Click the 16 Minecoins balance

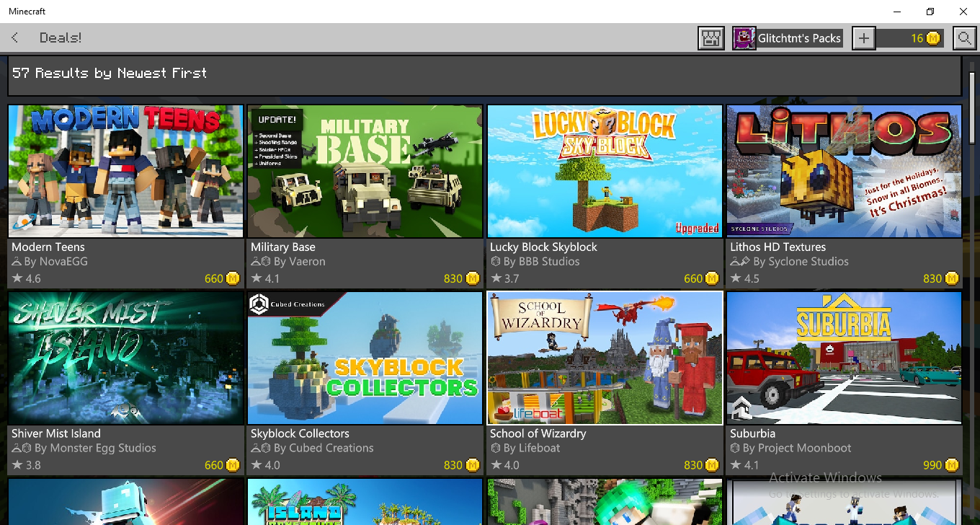click(x=910, y=38)
